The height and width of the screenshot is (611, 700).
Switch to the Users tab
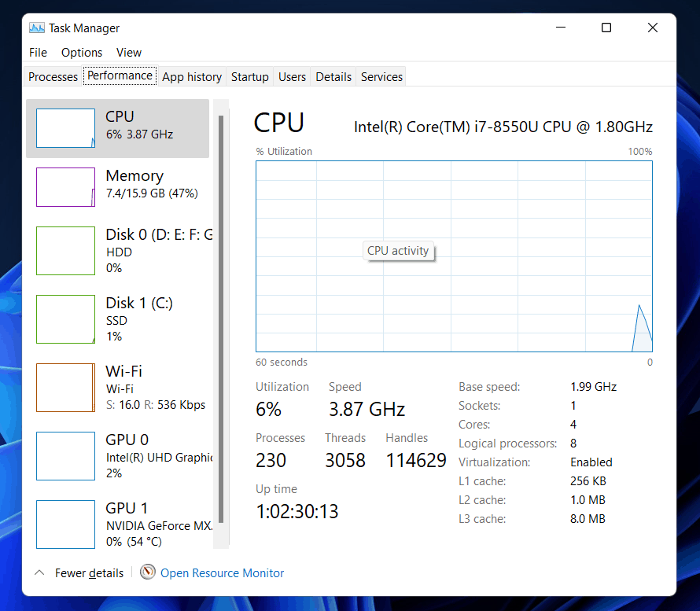pyautogui.click(x=292, y=77)
